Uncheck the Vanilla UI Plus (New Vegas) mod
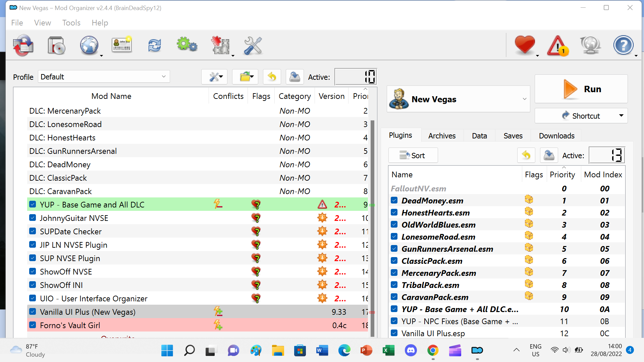Screen dimensions: 644x362 [33, 312]
